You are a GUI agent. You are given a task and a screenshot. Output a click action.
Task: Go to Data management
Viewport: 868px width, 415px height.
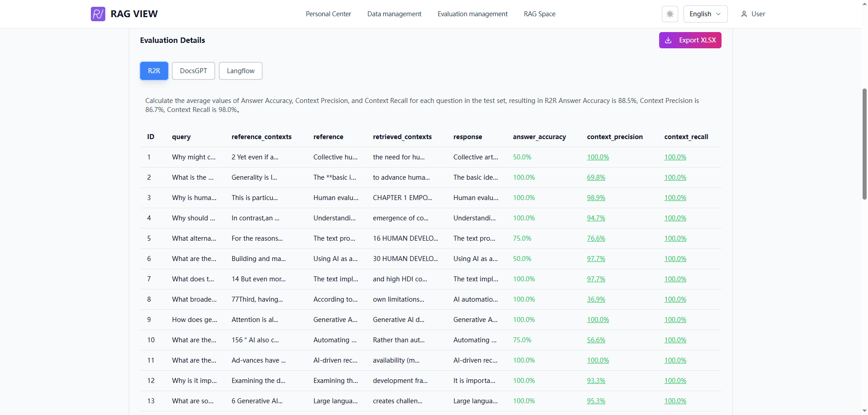coord(394,14)
